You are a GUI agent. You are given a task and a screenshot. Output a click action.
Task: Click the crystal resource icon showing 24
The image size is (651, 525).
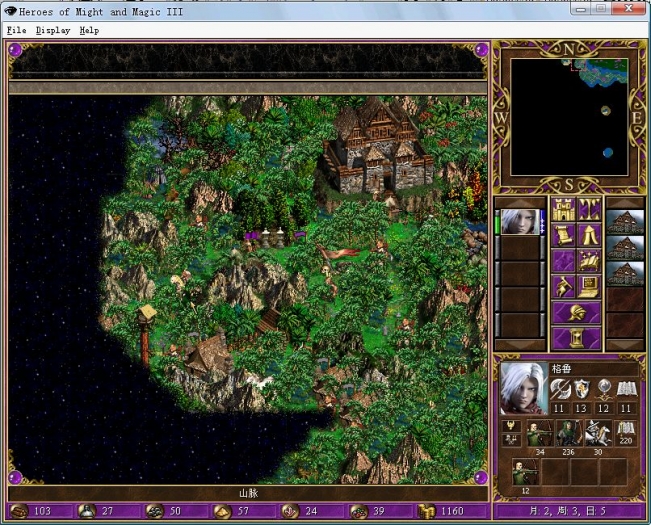coord(290,511)
